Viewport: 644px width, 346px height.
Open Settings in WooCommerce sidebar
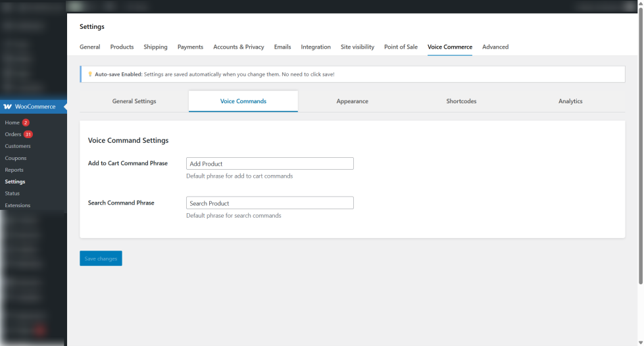tap(14, 182)
